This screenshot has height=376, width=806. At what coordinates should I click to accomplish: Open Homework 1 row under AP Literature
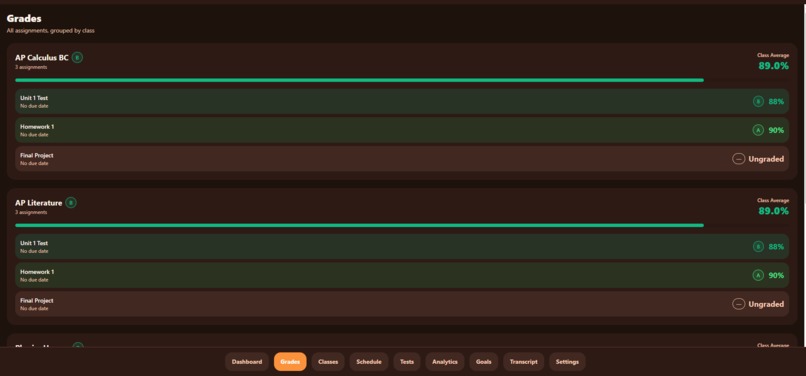pyautogui.click(x=402, y=275)
